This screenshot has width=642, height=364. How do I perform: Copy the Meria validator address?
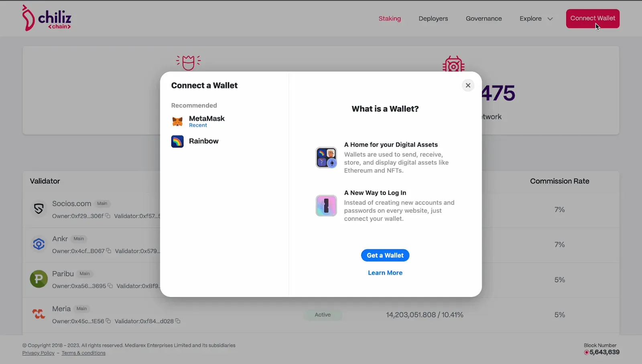tap(178, 321)
